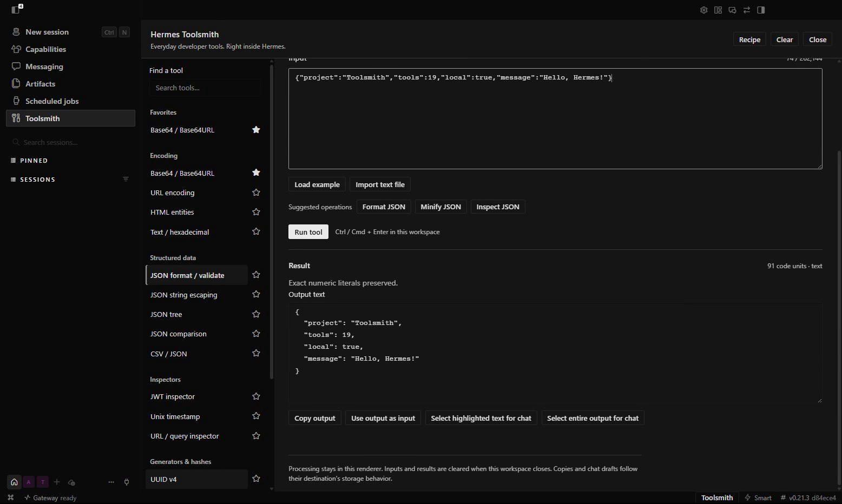Go to Artifacts in the sidebar
This screenshot has width=842, height=504.
pyautogui.click(x=70, y=84)
